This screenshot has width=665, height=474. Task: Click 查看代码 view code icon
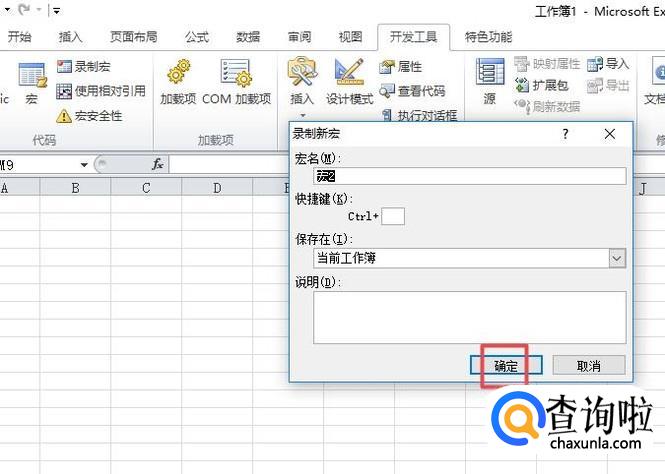[x=388, y=91]
